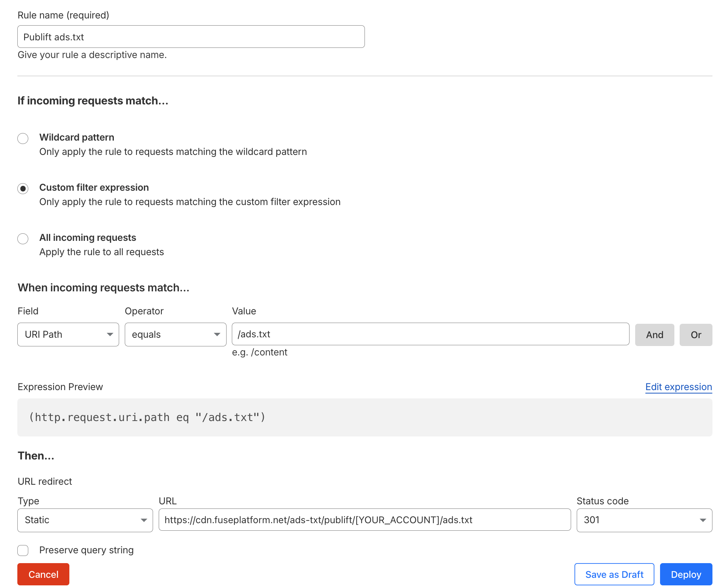This screenshot has width=723, height=588.
Task: Expand the Field selector chevron
Action: pos(110,334)
